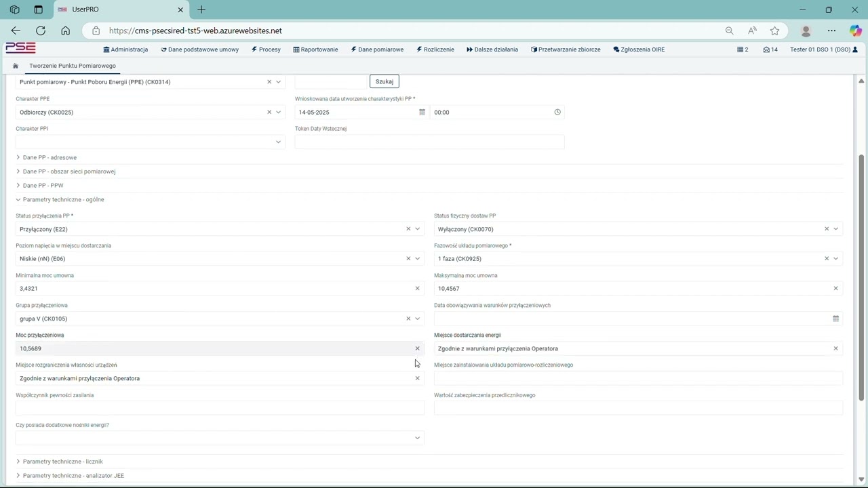Open browser settings and more menu
This screenshot has height=488, width=868.
[x=831, y=30]
